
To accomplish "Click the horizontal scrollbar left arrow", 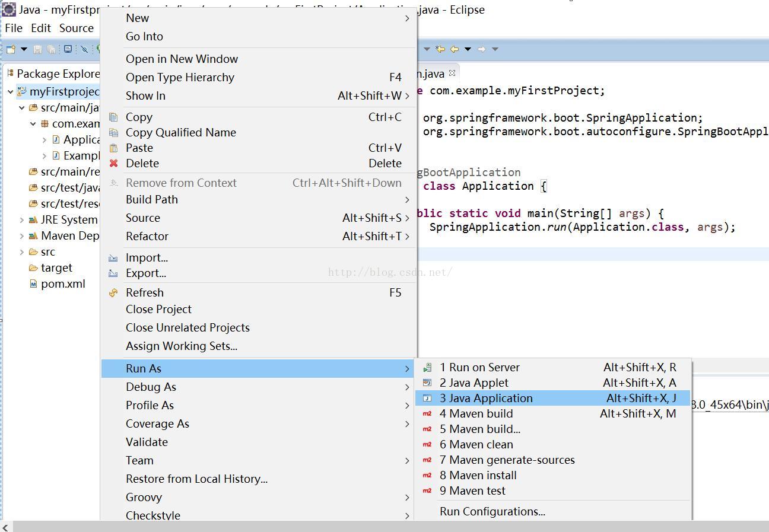I will coord(6,527).
